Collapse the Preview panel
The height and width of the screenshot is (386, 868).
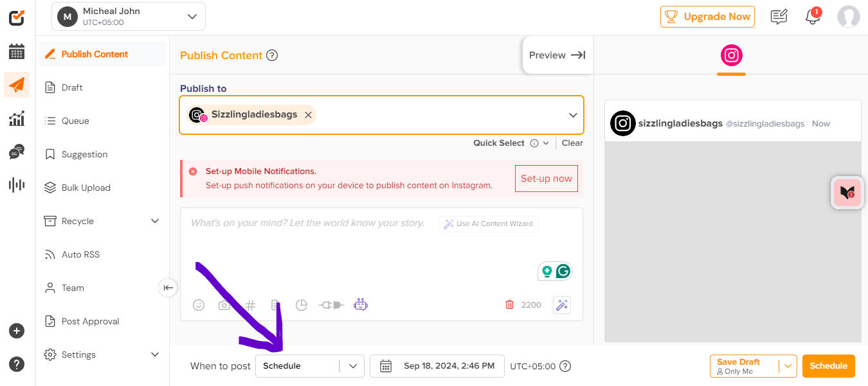(557, 55)
